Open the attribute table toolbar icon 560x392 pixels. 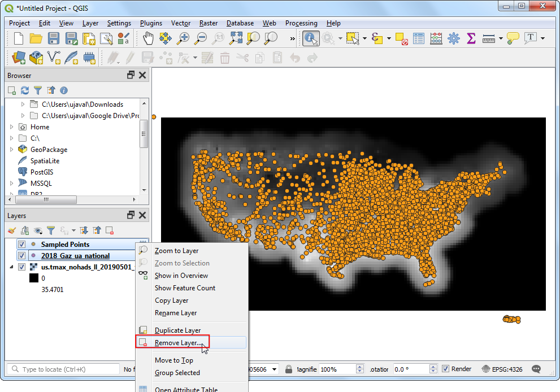(x=418, y=38)
